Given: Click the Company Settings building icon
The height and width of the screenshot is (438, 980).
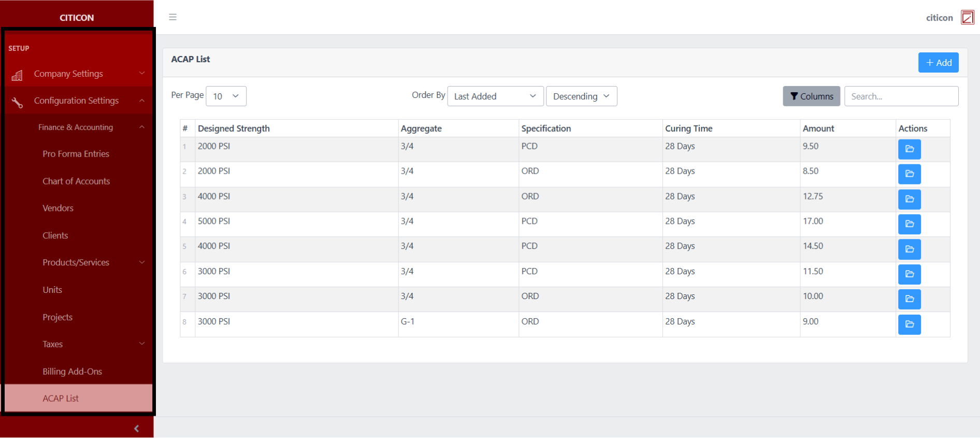Looking at the screenshot, I should pyautogui.click(x=17, y=76).
